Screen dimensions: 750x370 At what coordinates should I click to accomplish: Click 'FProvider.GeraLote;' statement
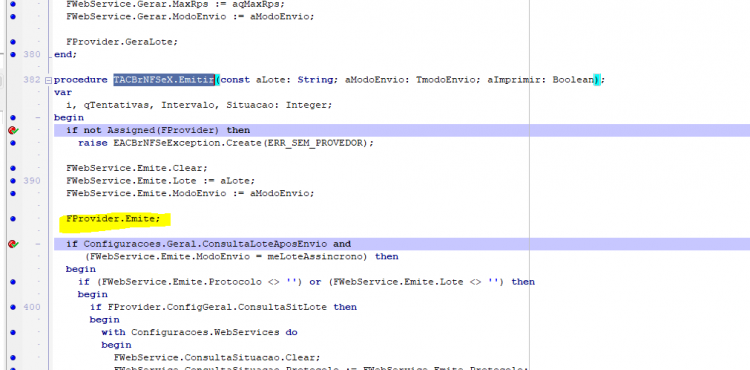click(122, 42)
